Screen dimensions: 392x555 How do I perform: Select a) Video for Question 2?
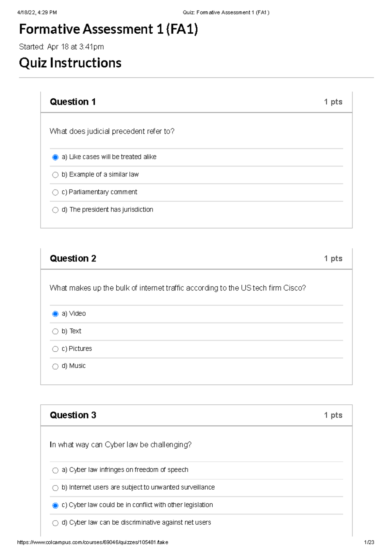[55, 314]
